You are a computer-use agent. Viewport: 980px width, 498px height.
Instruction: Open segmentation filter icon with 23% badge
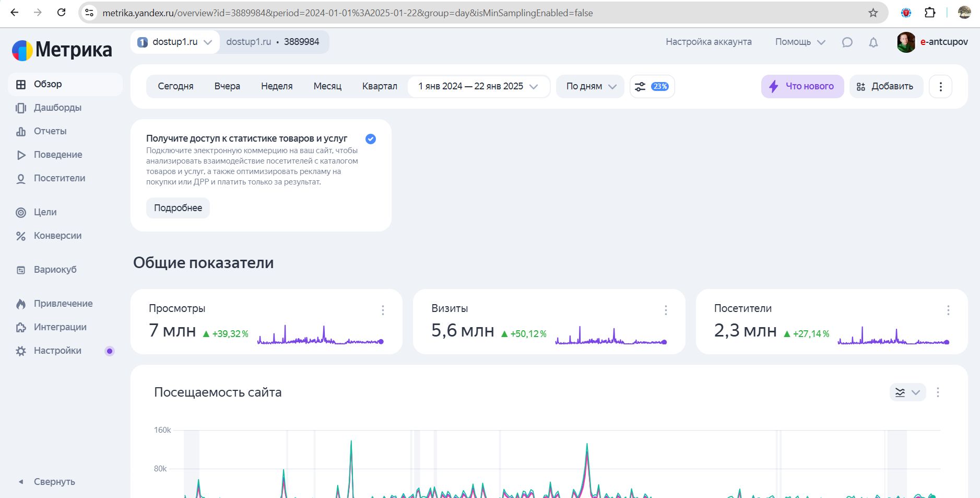pyautogui.click(x=652, y=87)
